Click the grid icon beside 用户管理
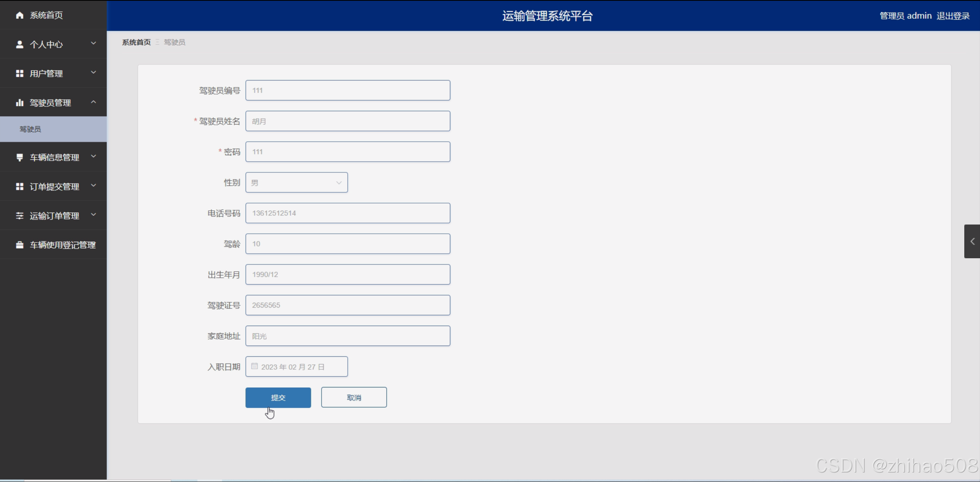Screen dimensions: 980x482 20,74
